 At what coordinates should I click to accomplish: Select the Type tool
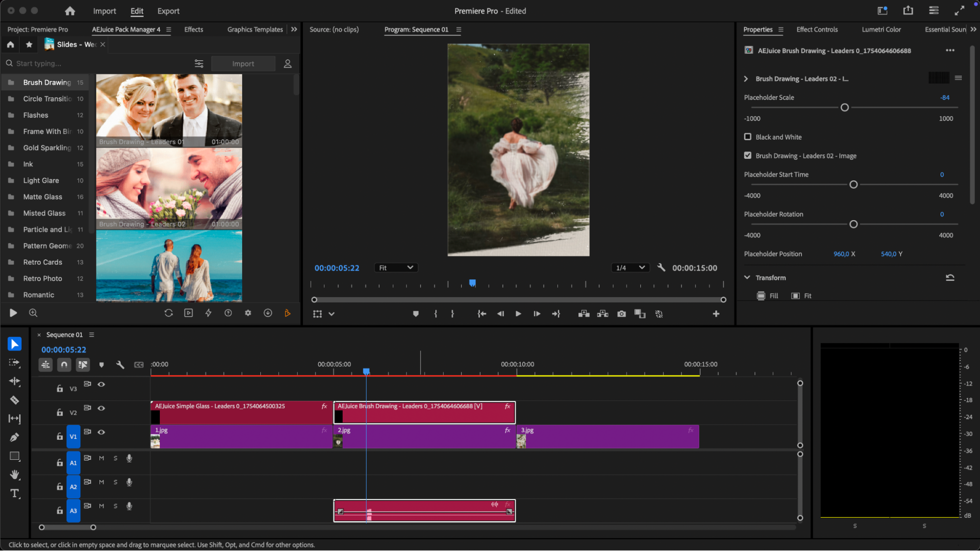point(14,493)
